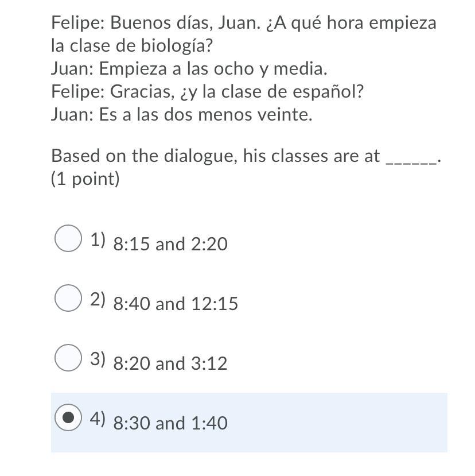
Task: Click the "3)" option number label
Action: coord(98,359)
